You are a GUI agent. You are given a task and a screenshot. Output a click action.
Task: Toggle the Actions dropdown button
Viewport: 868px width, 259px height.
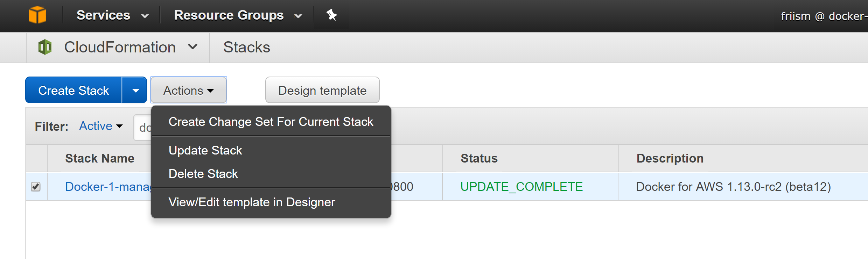tap(188, 91)
